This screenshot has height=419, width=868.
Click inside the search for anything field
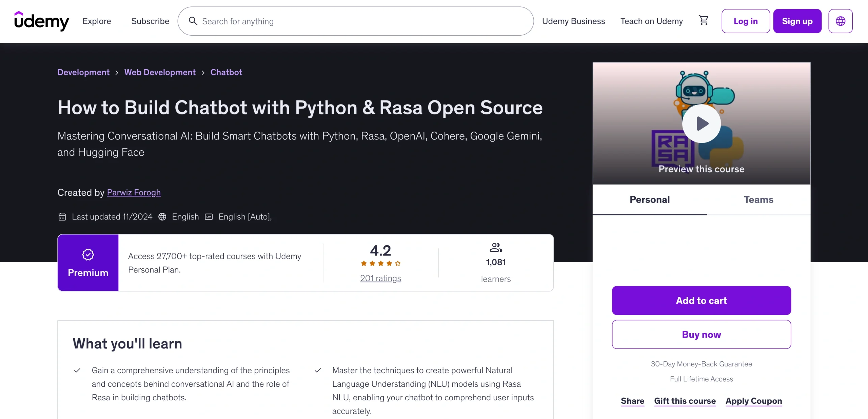pyautogui.click(x=305, y=21)
